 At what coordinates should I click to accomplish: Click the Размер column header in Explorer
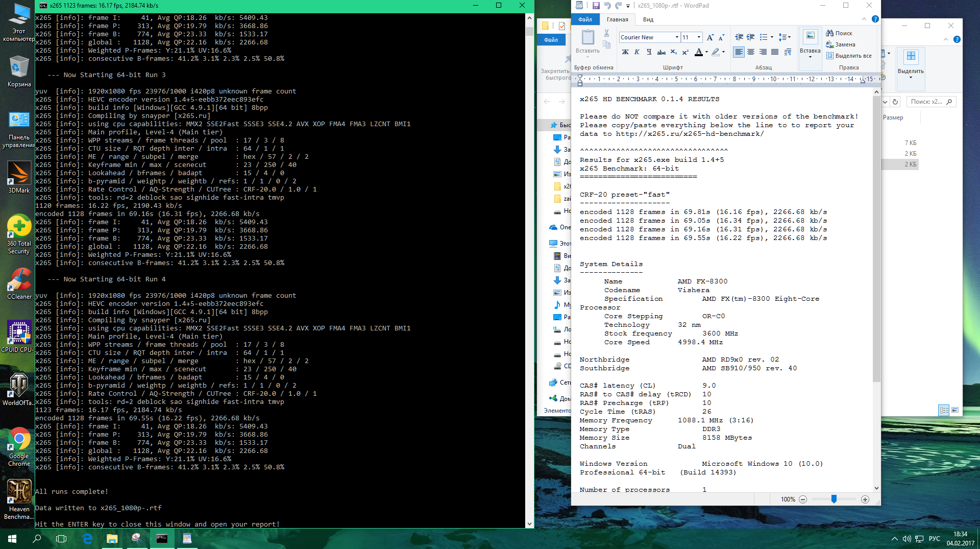pyautogui.click(x=893, y=117)
